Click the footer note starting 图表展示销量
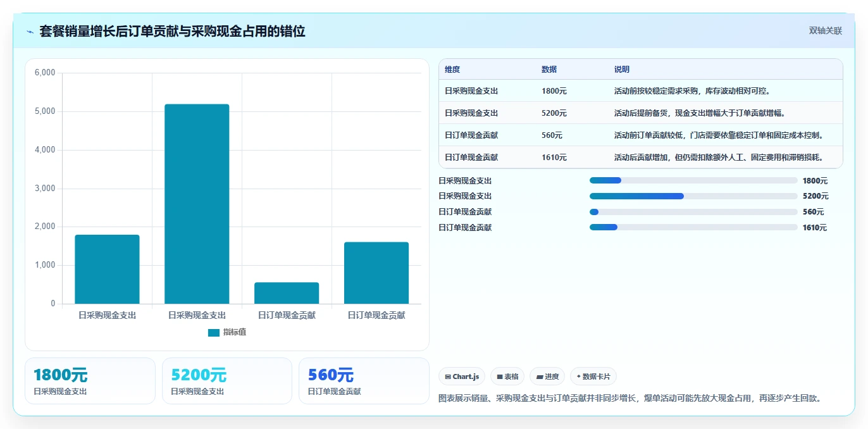The height and width of the screenshot is (429, 868). pyautogui.click(x=631, y=398)
